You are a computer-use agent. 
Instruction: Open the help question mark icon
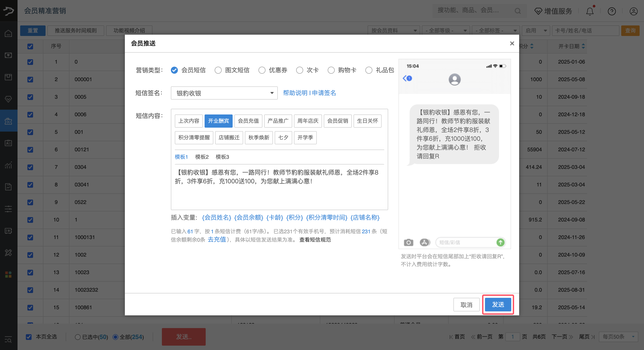point(612,11)
